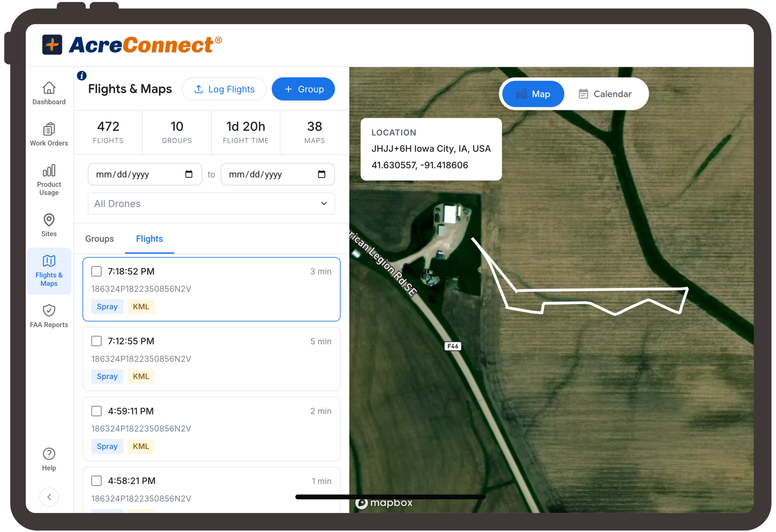
Task: Click the 472 Flights stat
Action: [x=108, y=132]
